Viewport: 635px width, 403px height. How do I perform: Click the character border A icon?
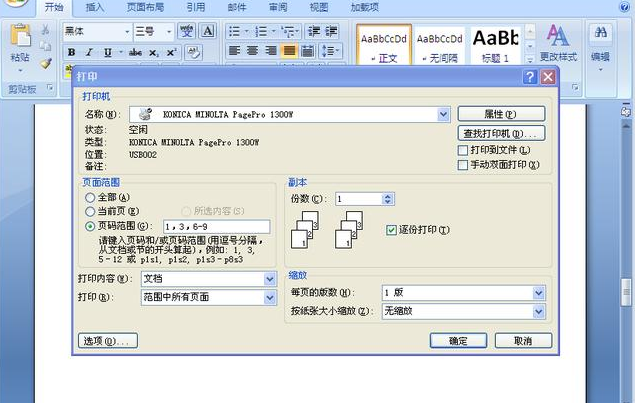coord(208,31)
